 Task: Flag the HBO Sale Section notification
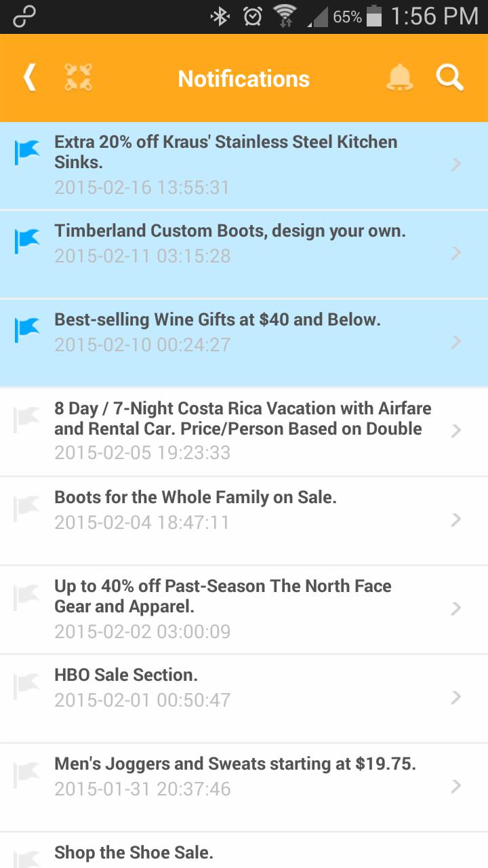[x=27, y=686]
